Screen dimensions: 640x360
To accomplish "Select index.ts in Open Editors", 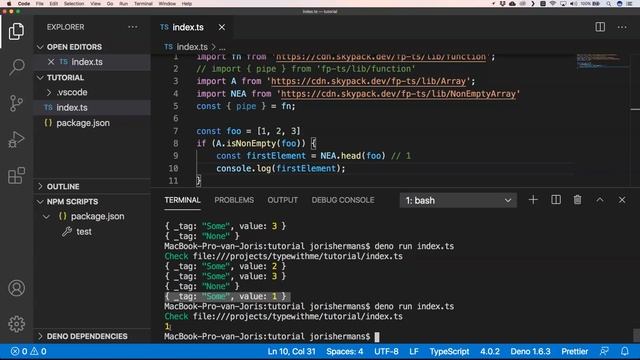I will tap(87, 62).
